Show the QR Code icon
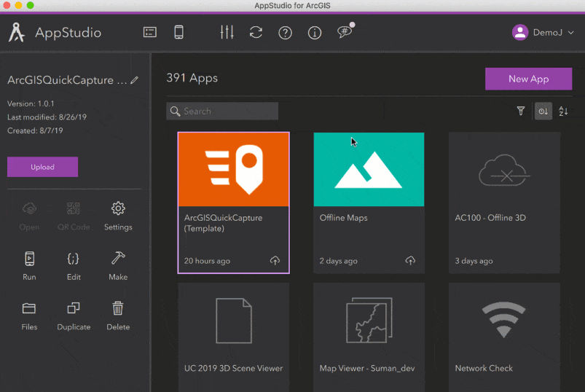Viewport: 585px width, 392px height. 74,208
